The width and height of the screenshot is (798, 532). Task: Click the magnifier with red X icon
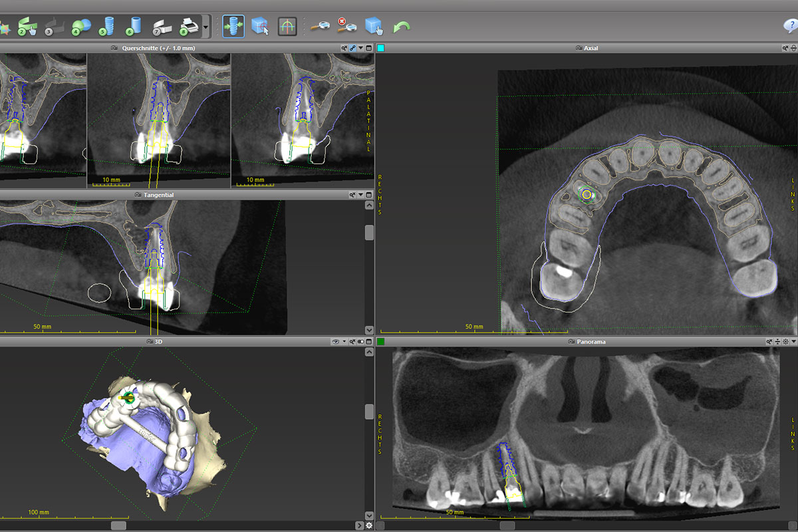346,27
